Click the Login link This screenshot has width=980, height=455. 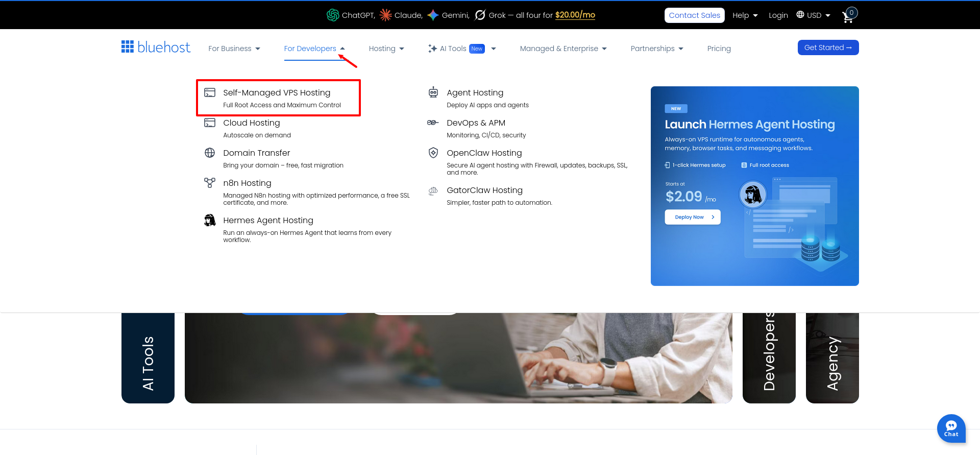tap(778, 15)
